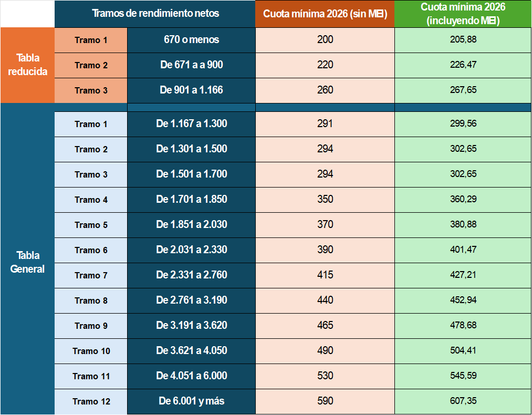Viewport: 532px width, 415px height.
Task: Select the '670 o menos' cell
Action: point(191,39)
